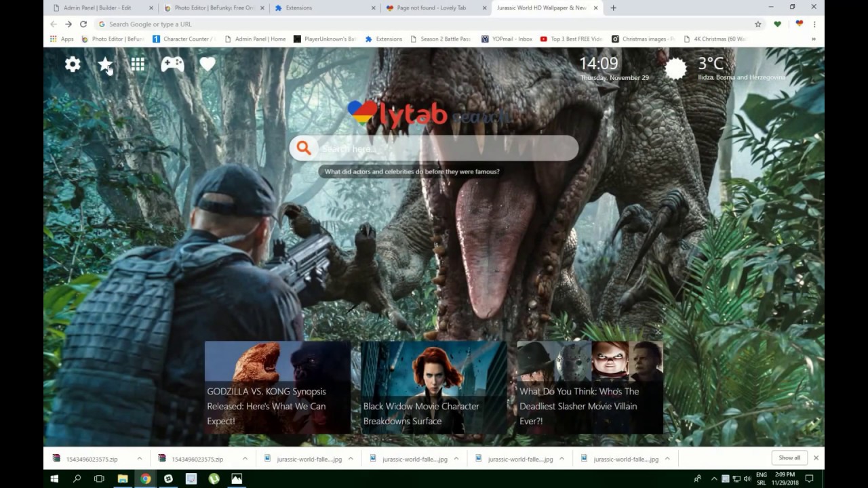868x488 pixels.
Task: Go forward with the browser arrow
Action: [68, 24]
